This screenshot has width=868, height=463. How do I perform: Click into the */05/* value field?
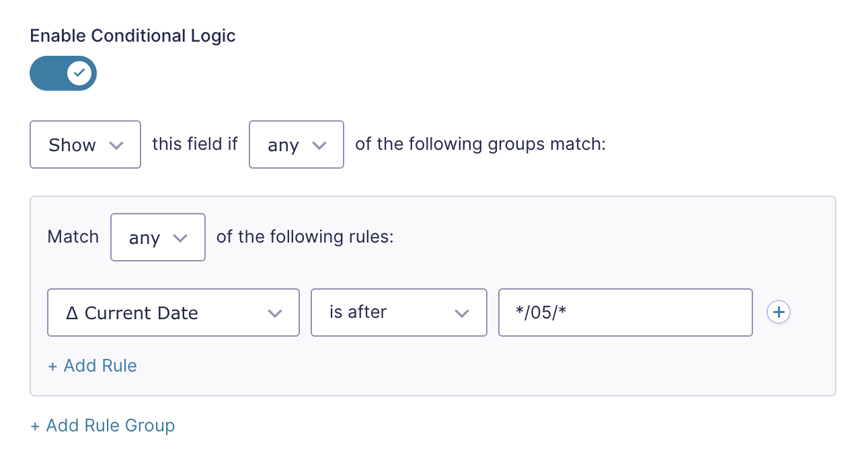coord(625,312)
